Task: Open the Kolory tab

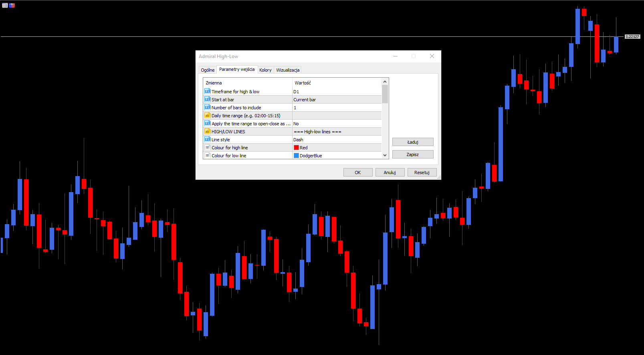Action: [x=265, y=70]
